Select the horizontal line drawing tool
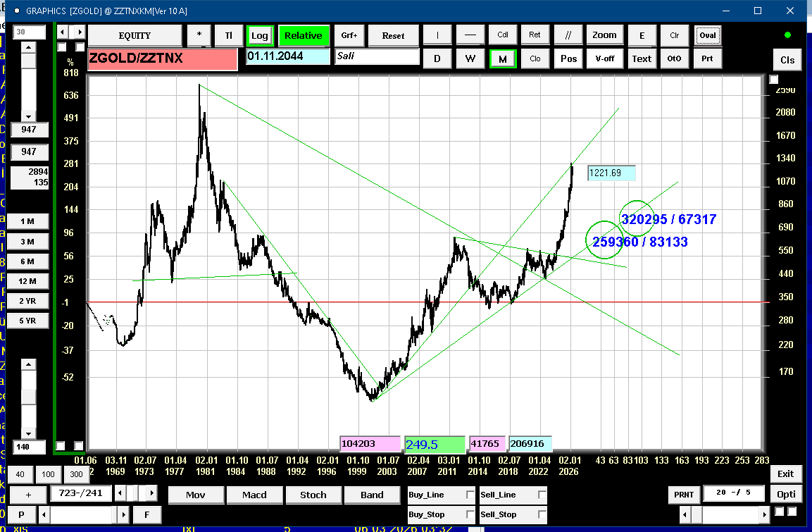 click(x=470, y=35)
